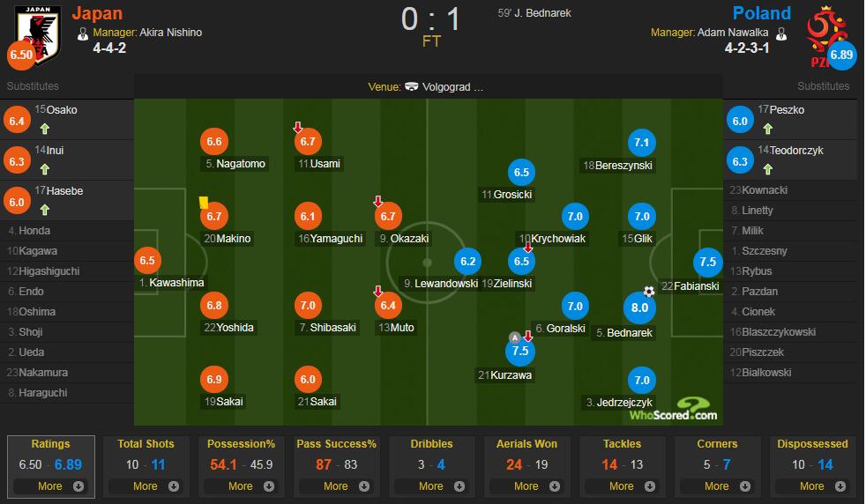Screen dimensions: 866x504
Task: Click Bednarek's 8.0 rating circle
Action: point(640,308)
